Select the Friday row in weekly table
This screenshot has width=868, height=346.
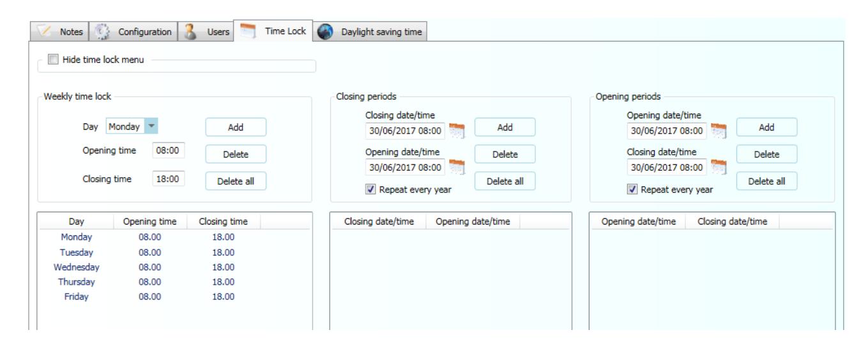click(174, 297)
